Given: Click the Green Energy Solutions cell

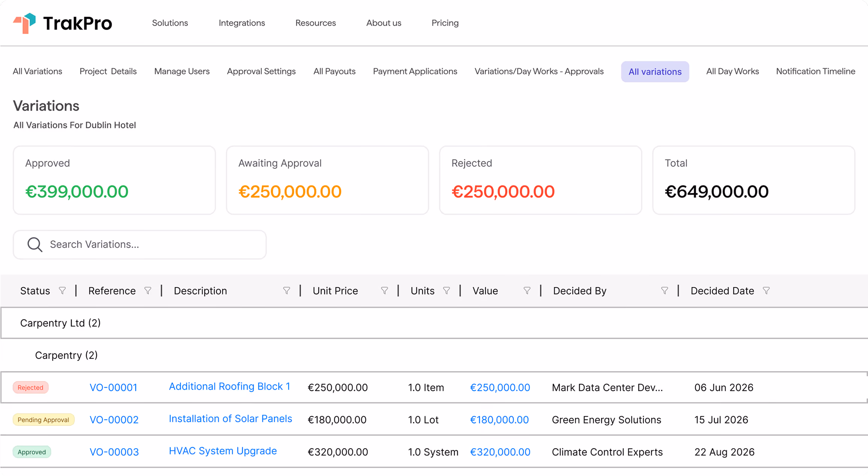Looking at the screenshot, I should (x=606, y=420).
